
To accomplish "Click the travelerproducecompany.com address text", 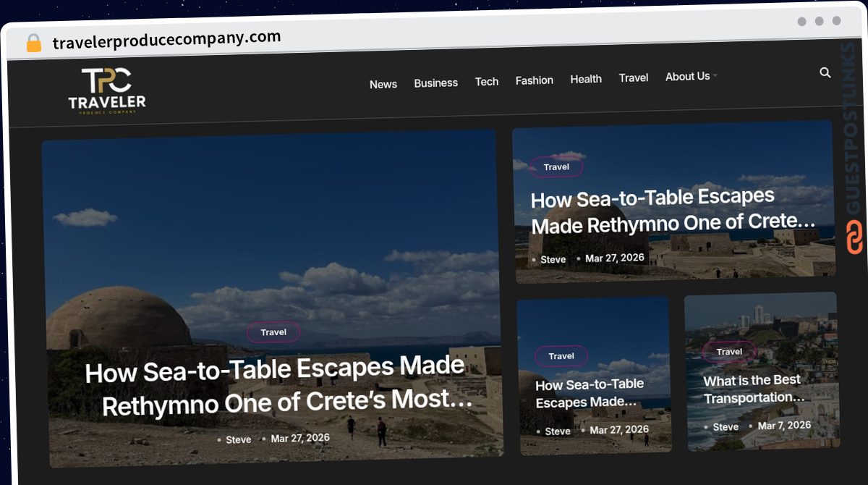I will point(166,40).
